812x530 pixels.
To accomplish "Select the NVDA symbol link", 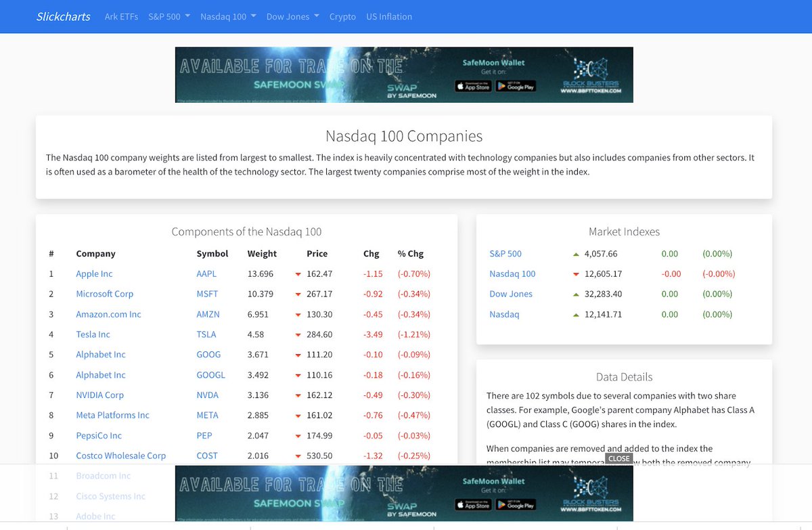I will [x=208, y=395].
